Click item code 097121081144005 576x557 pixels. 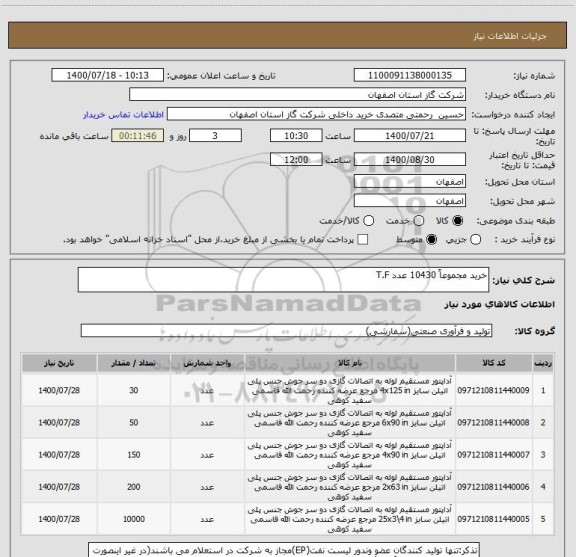494,519
